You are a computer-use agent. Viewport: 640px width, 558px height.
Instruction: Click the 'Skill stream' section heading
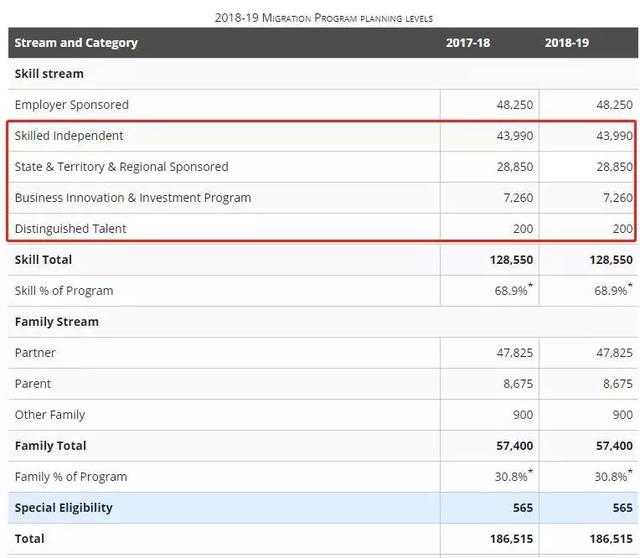pos(49,74)
